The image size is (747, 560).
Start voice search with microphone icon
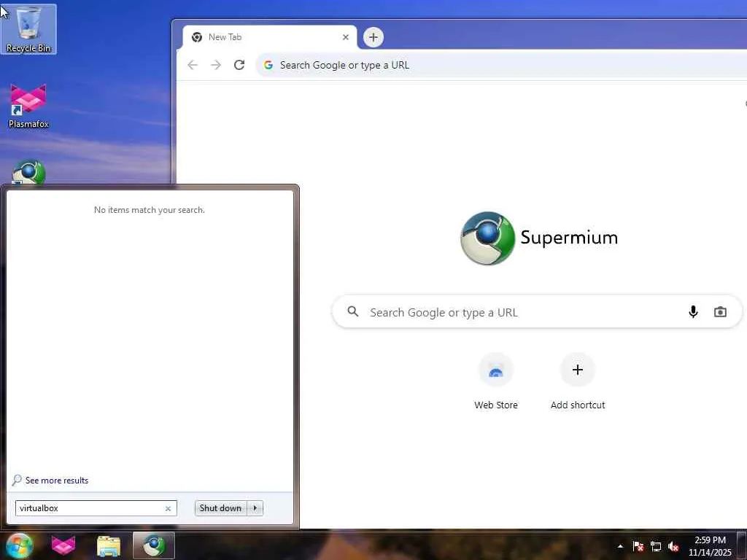pyautogui.click(x=693, y=312)
